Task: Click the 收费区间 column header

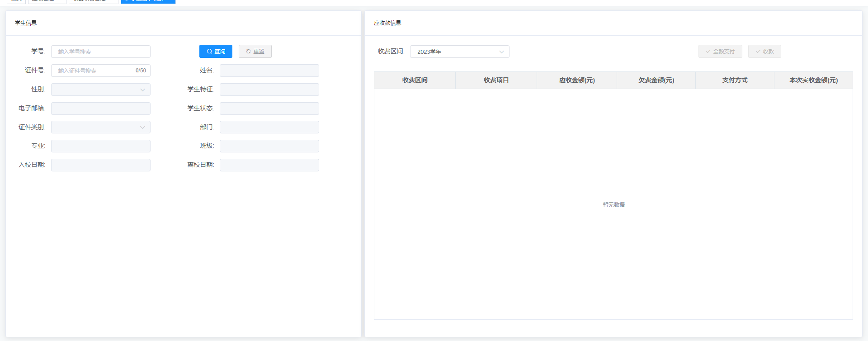Action: (415, 80)
